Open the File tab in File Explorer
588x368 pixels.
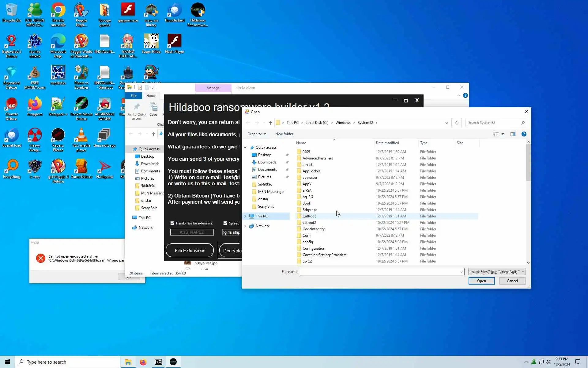coord(134,96)
